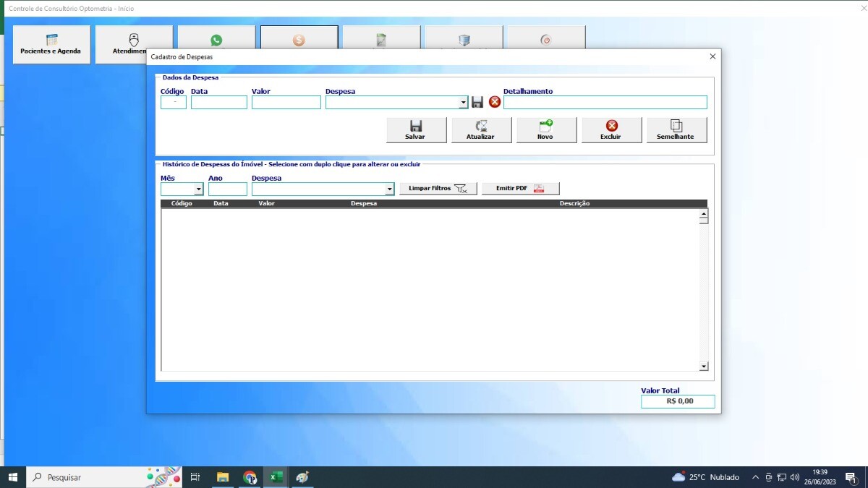Click the red X icon next to Detalhamento
Screen dimensions: 868x488
pos(495,102)
